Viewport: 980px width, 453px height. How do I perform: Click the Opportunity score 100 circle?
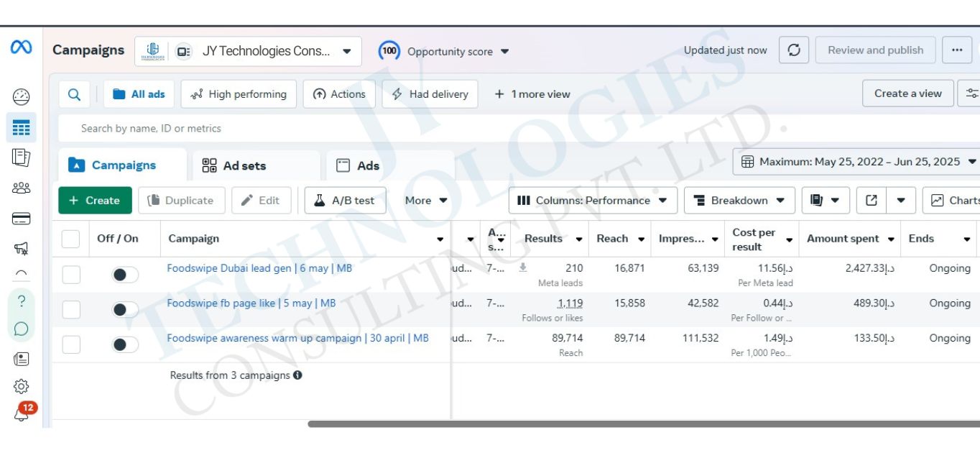pyautogui.click(x=389, y=51)
